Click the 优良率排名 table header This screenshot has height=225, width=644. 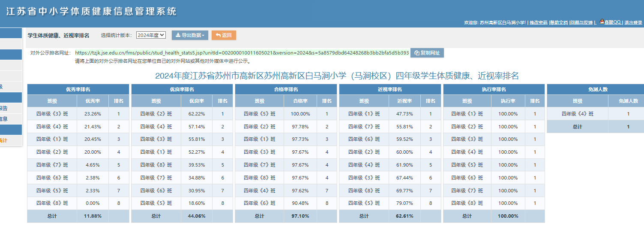pyautogui.click(x=182, y=89)
